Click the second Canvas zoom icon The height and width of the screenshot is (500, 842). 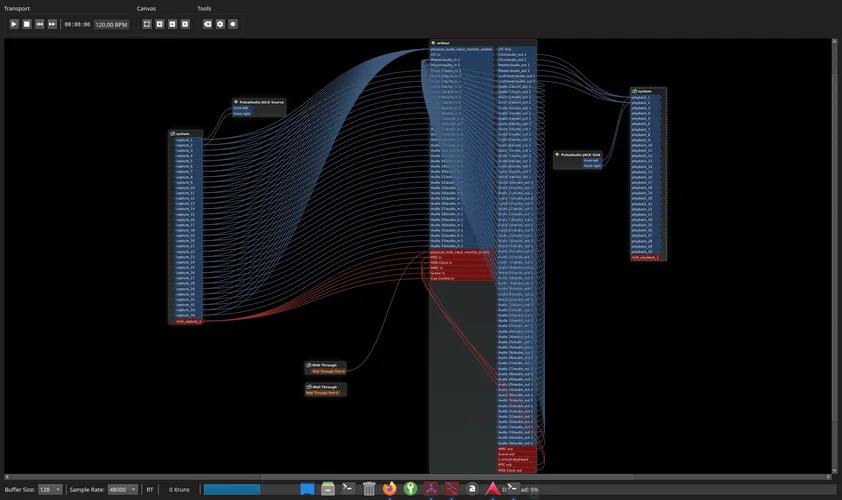pyautogui.click(x=159, y=24)
